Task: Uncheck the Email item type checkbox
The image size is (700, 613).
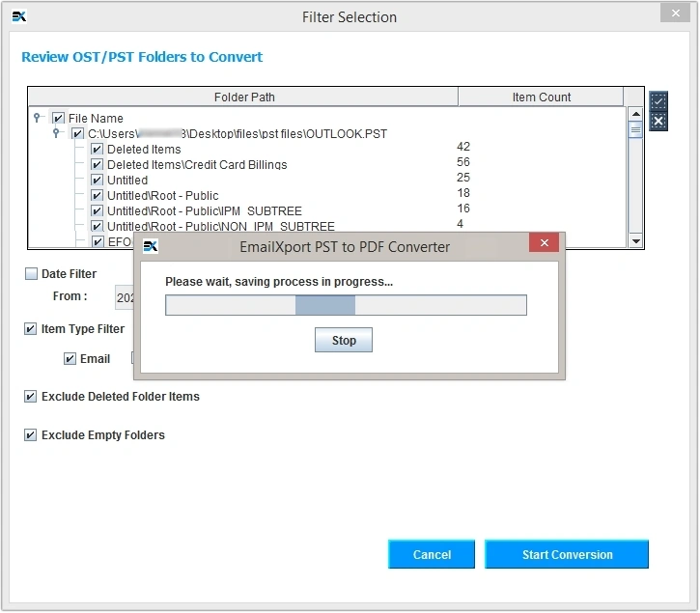Action: tap(70, 358)
